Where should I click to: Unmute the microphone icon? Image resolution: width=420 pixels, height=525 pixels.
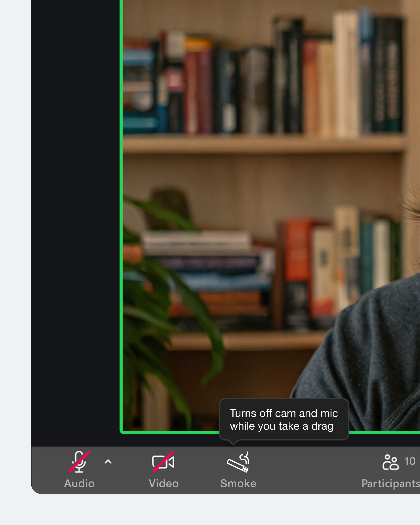(x=79, y=462)
